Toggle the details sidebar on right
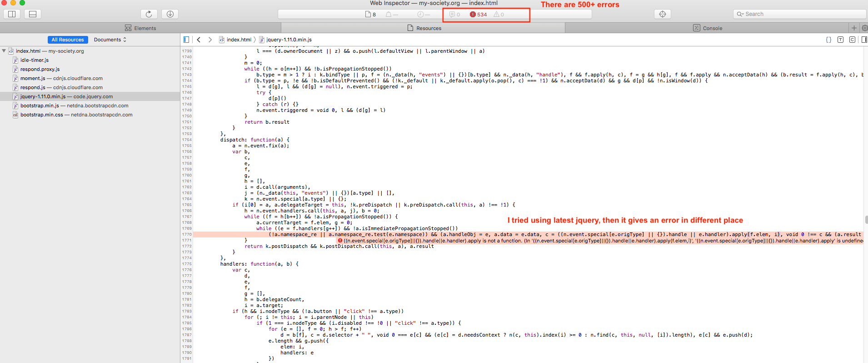This screenshot has width=868, height=363. coord(864,40)
